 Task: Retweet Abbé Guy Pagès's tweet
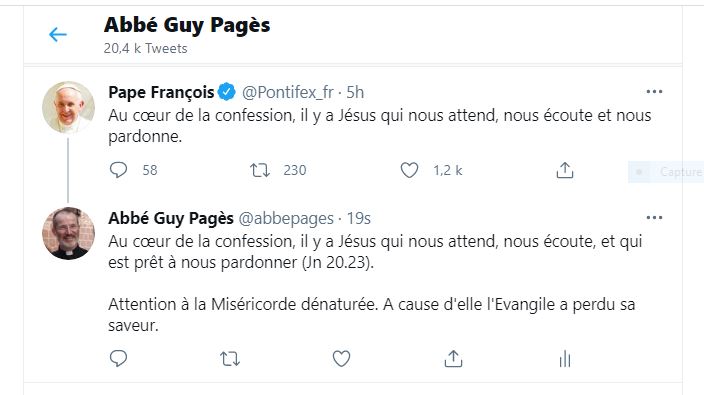[x=230, y=359]
